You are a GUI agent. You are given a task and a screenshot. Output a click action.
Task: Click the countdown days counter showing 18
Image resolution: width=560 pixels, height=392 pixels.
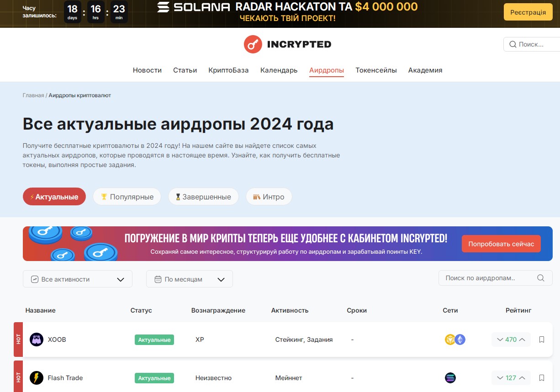click(x=73, y=12)
